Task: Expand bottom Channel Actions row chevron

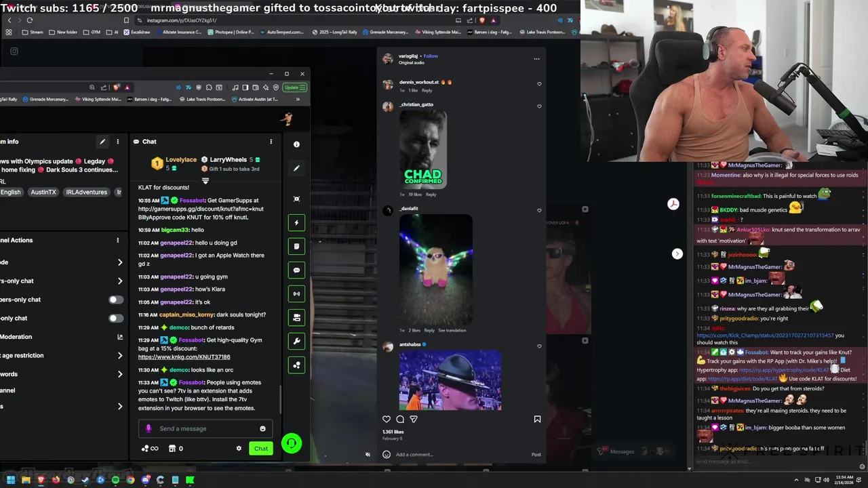Action: pyautogui.click(x=120, y=407)
